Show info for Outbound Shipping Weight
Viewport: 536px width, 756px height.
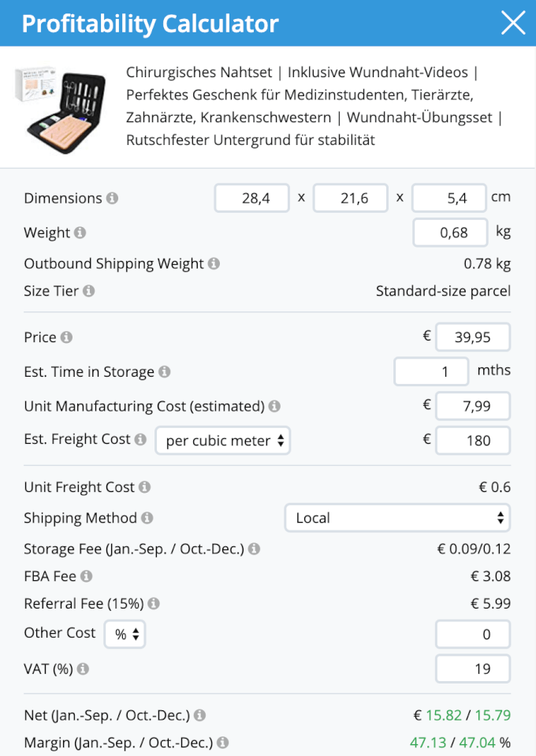(214, 264)
